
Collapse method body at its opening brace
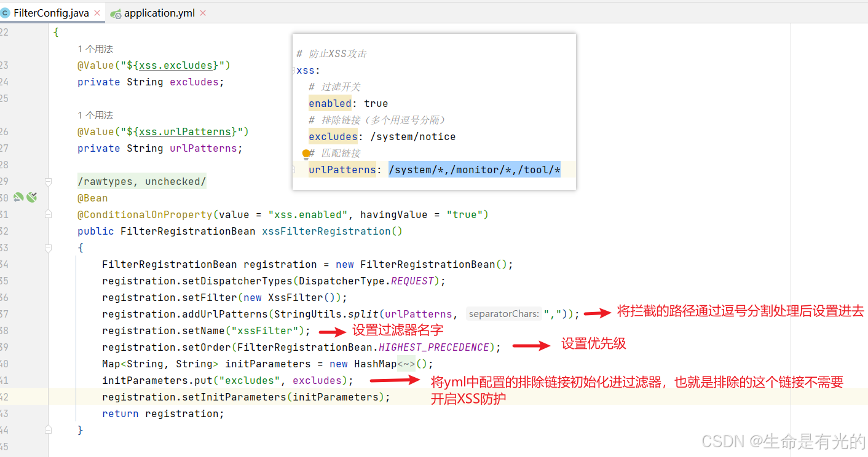click(48, 248)
